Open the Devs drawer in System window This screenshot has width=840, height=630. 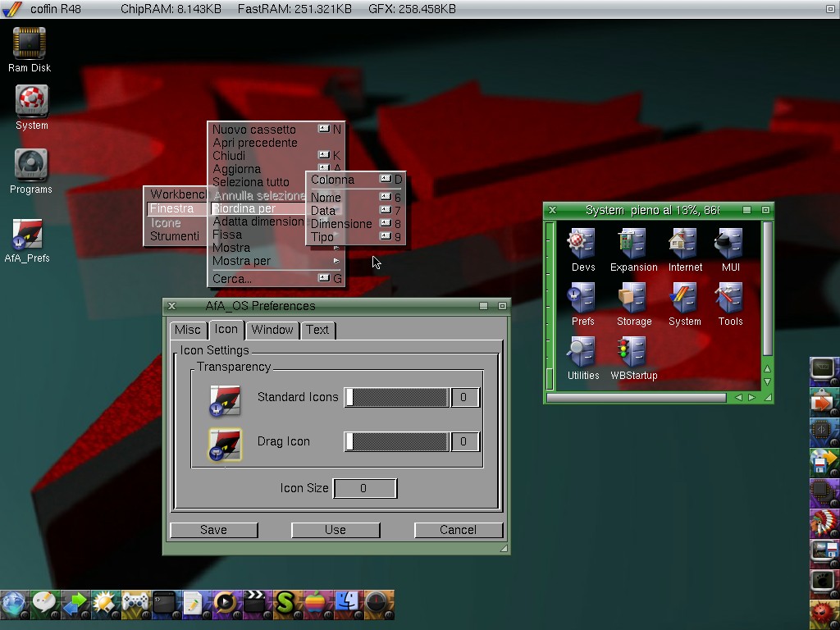(582, 244)
